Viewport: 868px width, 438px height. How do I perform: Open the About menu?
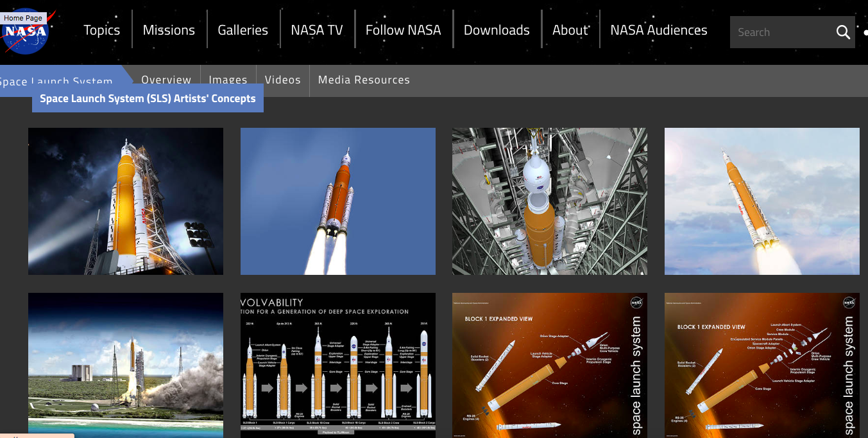pos(570,30)
